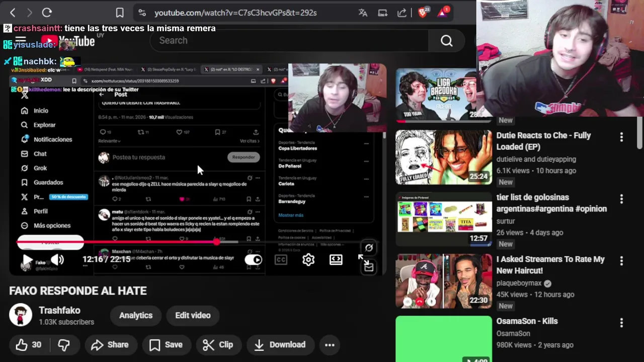Select the youtube.com address bar URL
Image resolution: width=644 pixels, height=362 pixels.
click(235, 13)
